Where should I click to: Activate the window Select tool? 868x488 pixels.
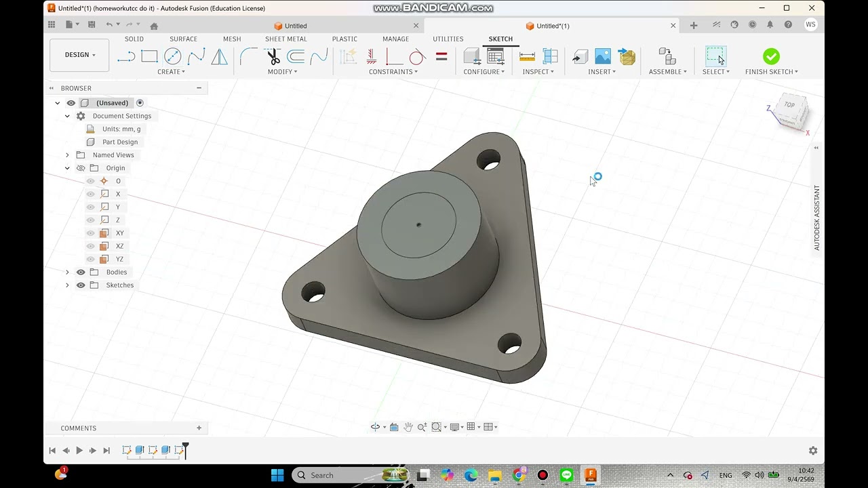click(716, 56)
